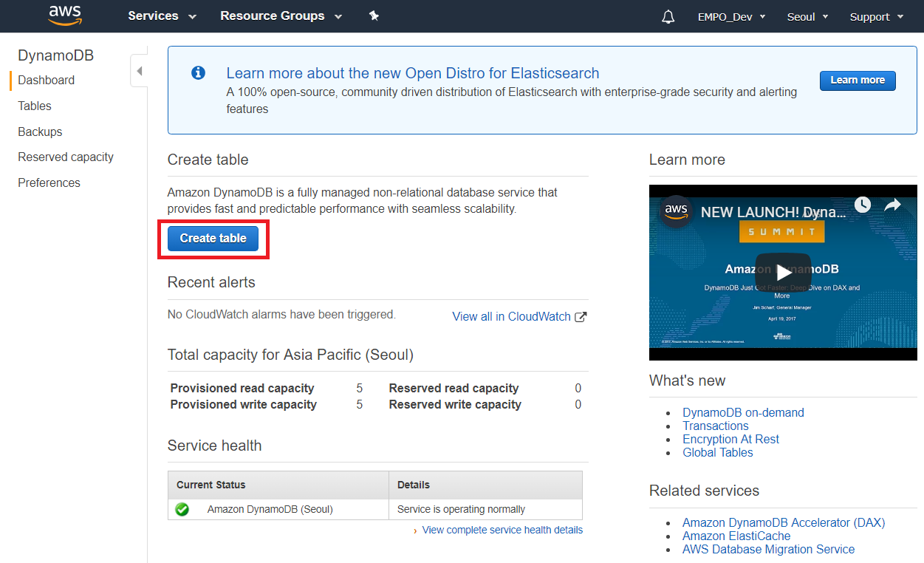Click the Reserved write capacity label
Image resolution: width=924 pixels, height=563 pixels.
point(455,404)
